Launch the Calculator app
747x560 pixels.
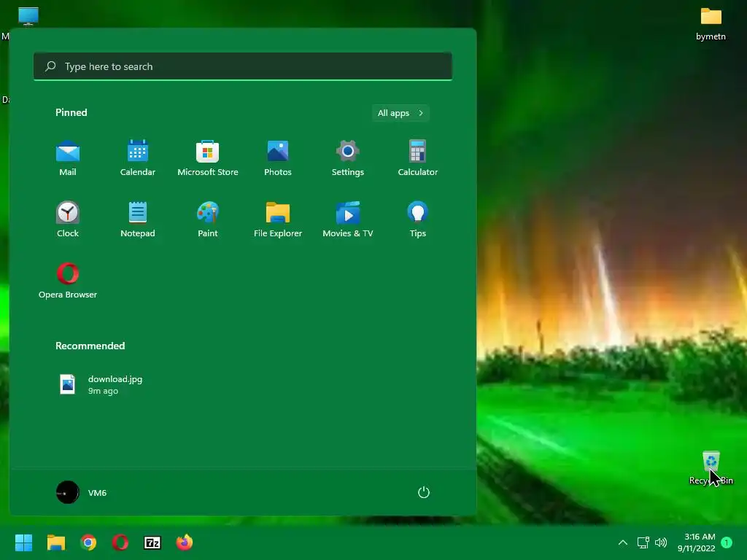point(418,158)
